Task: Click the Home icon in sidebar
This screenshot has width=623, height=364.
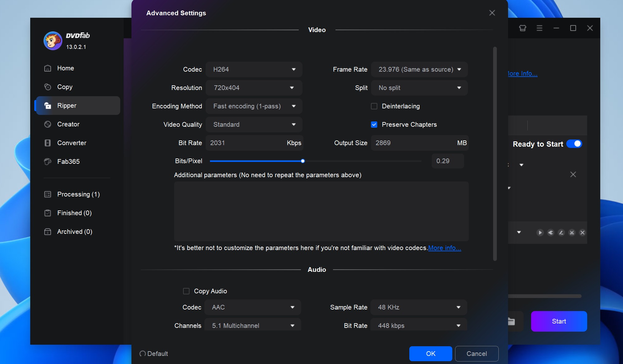Action: (48, 68)
